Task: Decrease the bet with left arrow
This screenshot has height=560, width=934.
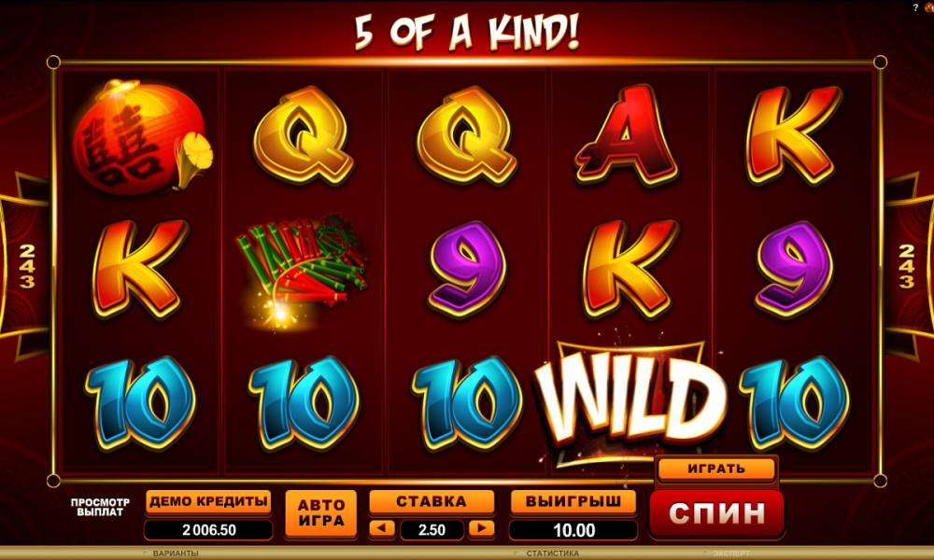Action: tap(382, 528)
